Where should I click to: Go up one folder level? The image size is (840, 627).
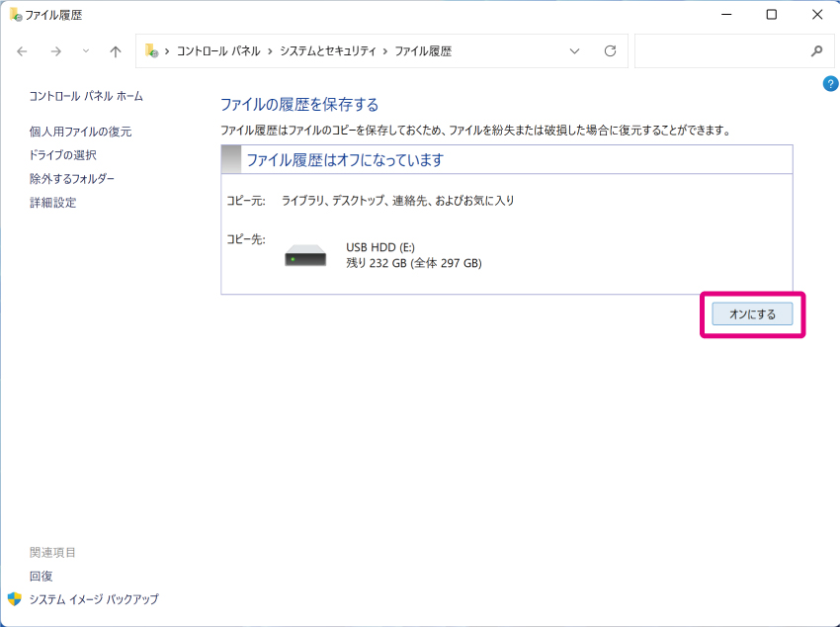pos(116,51)
